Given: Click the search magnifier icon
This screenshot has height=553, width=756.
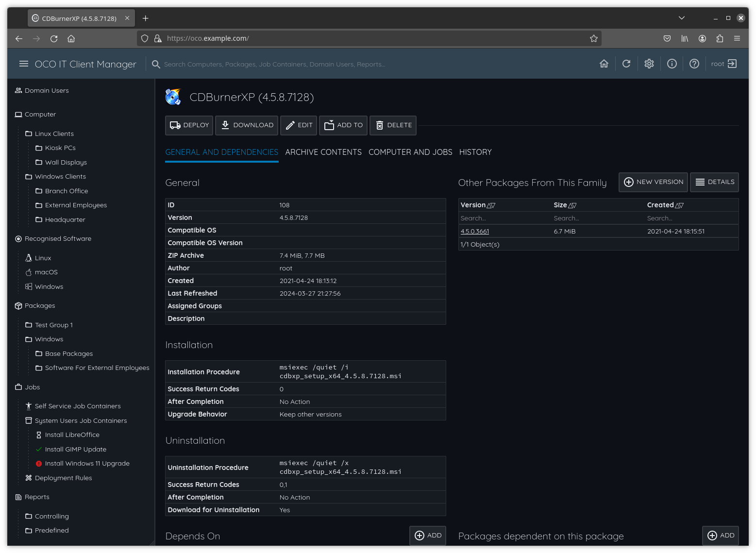Looking at the screenshot, I should (x=156, y=64).
